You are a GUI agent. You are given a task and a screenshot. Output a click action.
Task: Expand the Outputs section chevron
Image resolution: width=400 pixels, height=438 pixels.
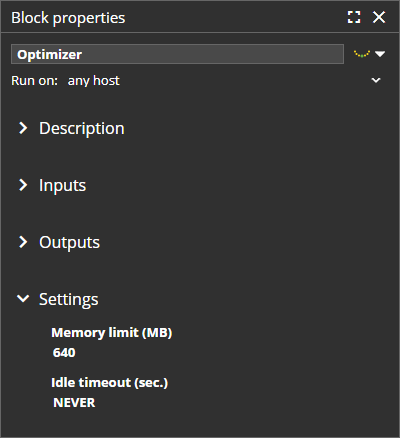pyautogui.click(x=23, y=242)
